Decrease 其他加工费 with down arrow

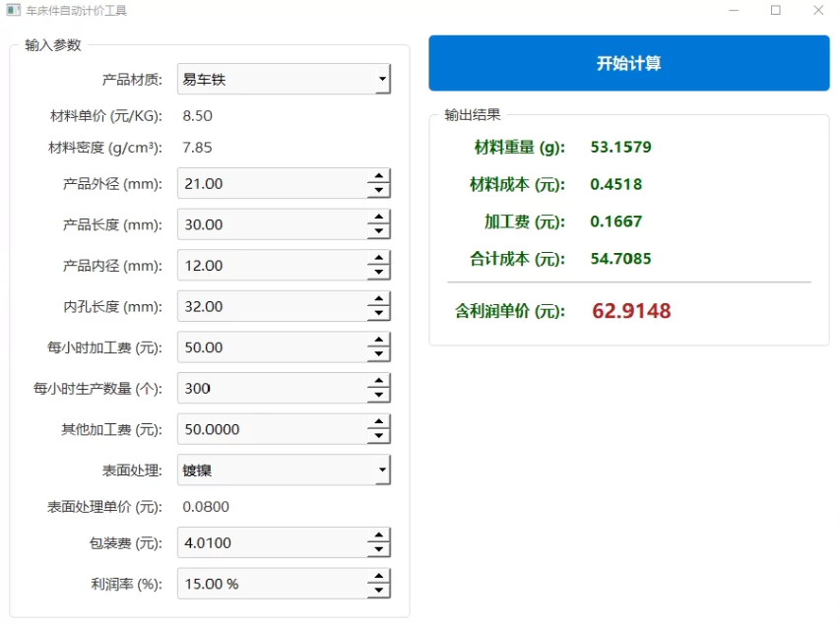[x=378, y=437]
